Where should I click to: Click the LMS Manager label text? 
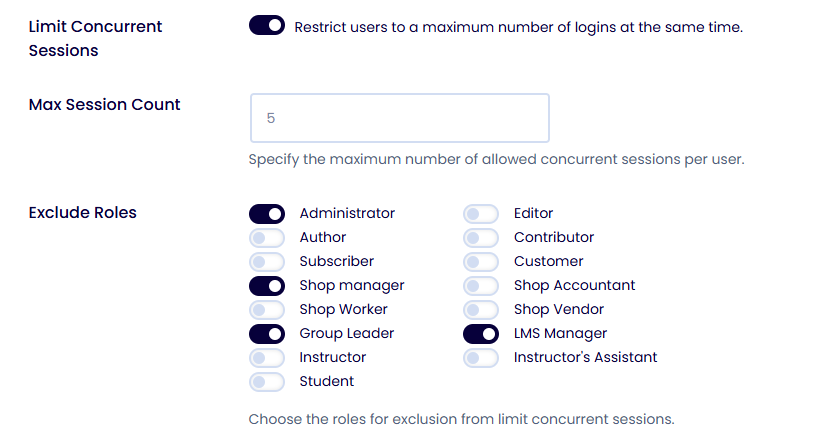pyautogui.click(x=560, y=333)
